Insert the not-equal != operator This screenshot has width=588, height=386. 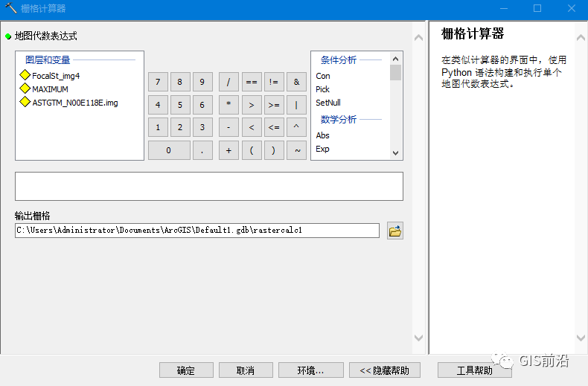(274, 82)
